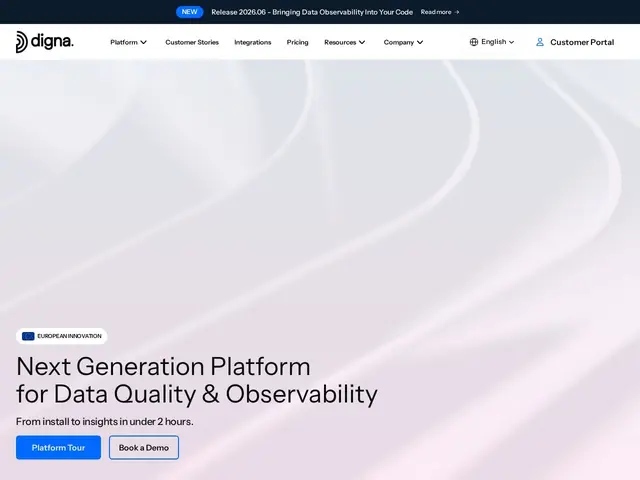
Task: Click the Book a Demo button
Action: [x=144, y=447]
